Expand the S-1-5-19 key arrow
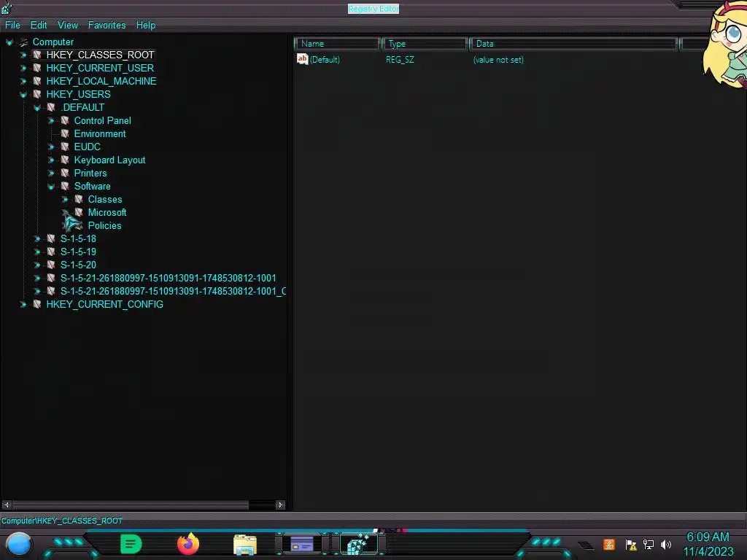 [37, 252]
